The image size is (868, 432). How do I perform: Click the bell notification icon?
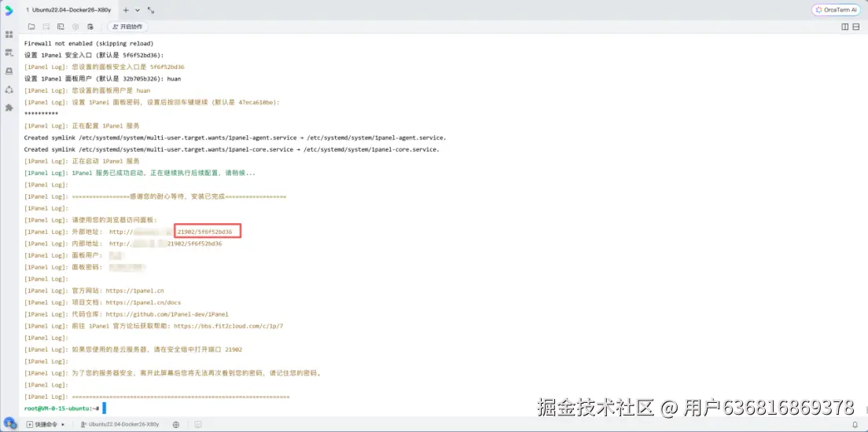point(856,424)
